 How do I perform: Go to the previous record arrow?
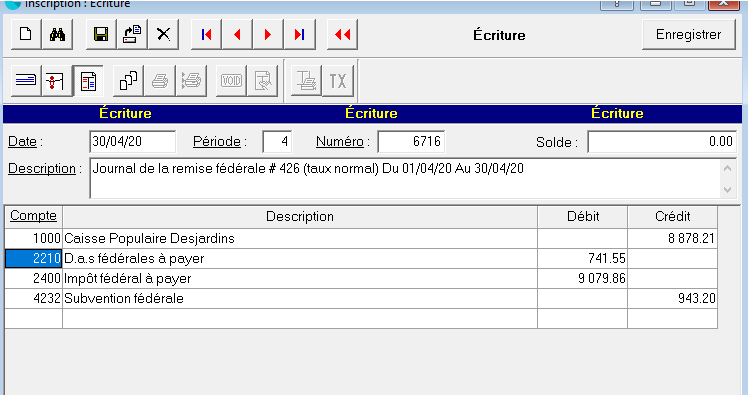coord(237,34)
